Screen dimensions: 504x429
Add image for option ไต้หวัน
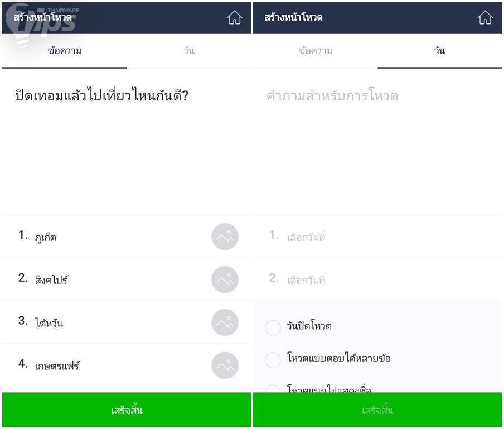pos(225,322)
